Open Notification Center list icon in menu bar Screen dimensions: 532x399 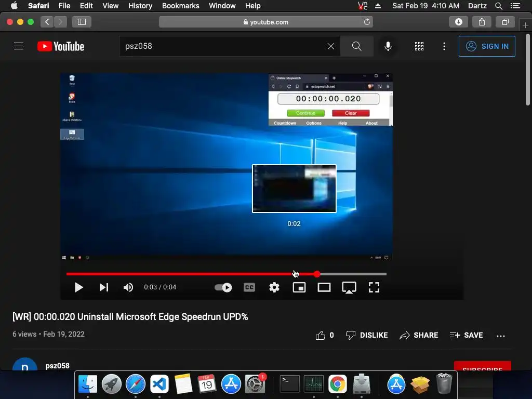(x=515, y=6)
